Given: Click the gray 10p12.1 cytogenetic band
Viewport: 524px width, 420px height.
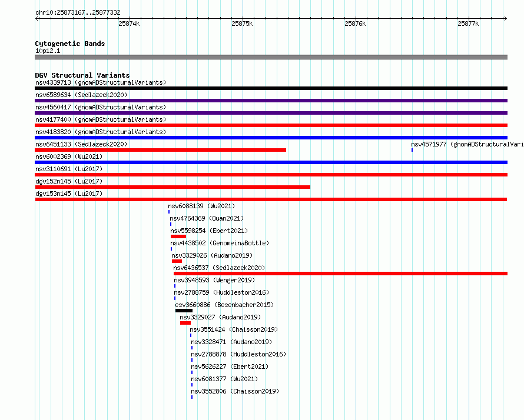Looking at the screenshot, I should [x=271, y=57].
